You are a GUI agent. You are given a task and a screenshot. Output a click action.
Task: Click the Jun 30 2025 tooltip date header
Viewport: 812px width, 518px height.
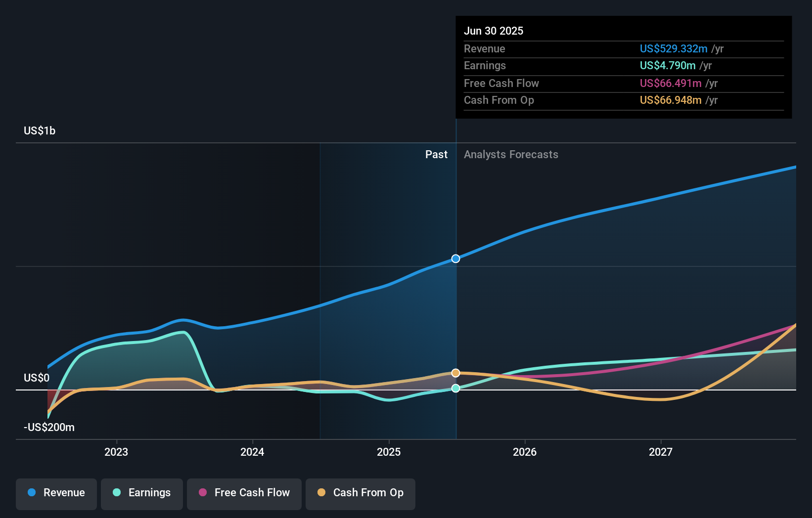tap(494, 31)
